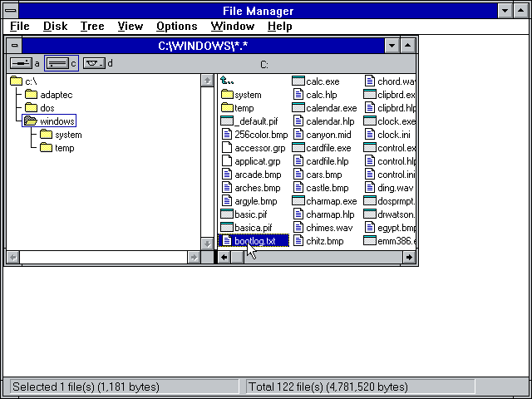Select the dos folder in tree
This screenshot has height=399, width=532.
coord(32,108)
